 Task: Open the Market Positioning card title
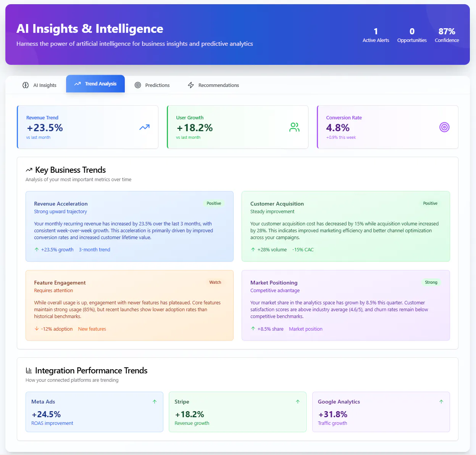pos(274,283)
